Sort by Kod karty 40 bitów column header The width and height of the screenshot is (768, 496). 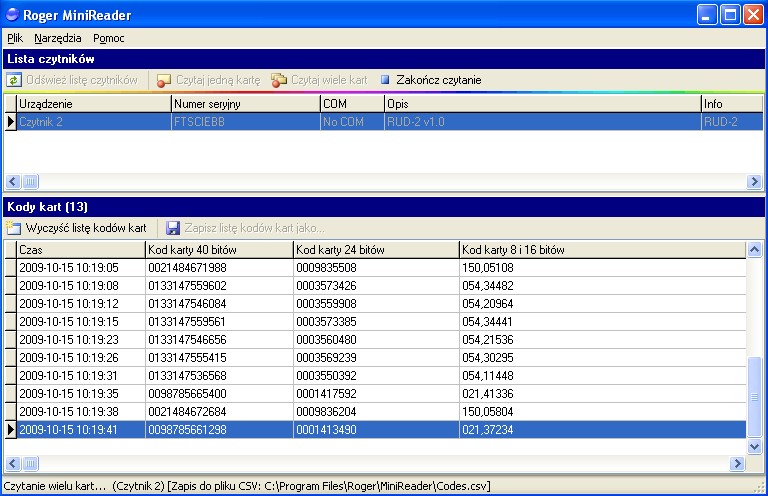pyautogui.click(x=218, y=249)
